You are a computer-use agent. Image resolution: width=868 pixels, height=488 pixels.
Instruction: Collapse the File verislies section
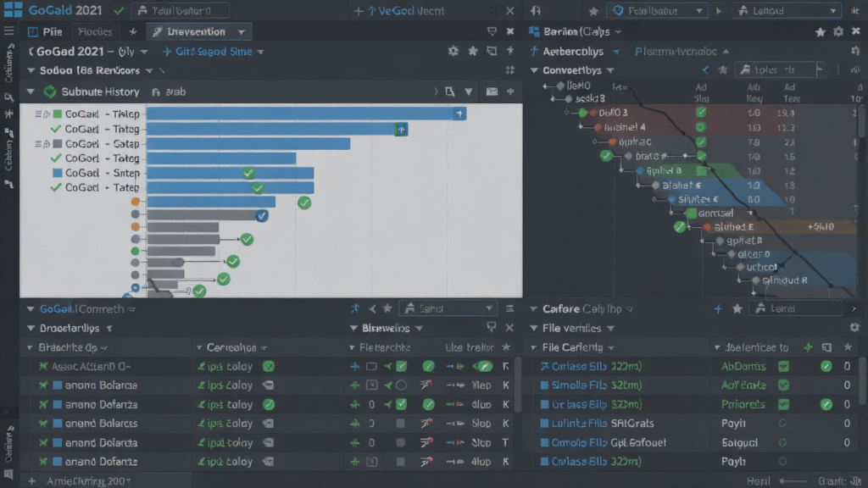[534, 328]
